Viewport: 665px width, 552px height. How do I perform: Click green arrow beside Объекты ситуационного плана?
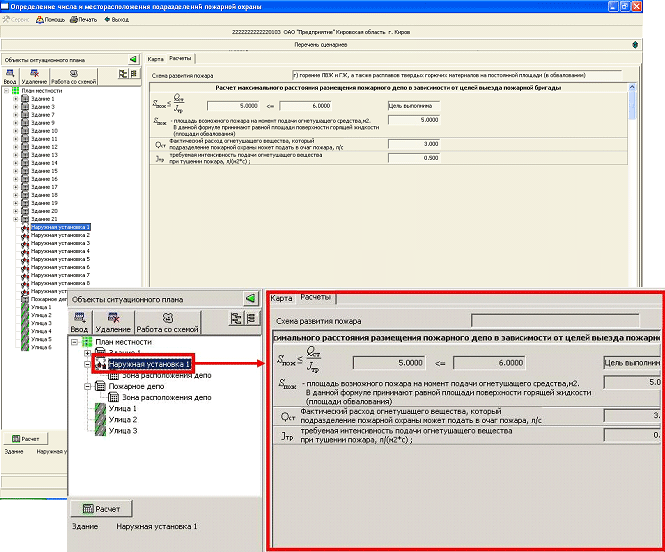(x=134, y=59)
